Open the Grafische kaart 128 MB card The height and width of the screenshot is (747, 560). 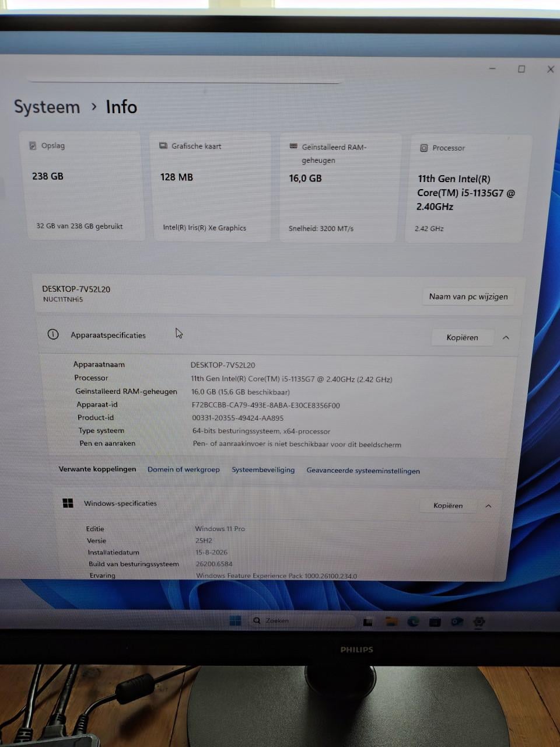(x=211, y=187)
